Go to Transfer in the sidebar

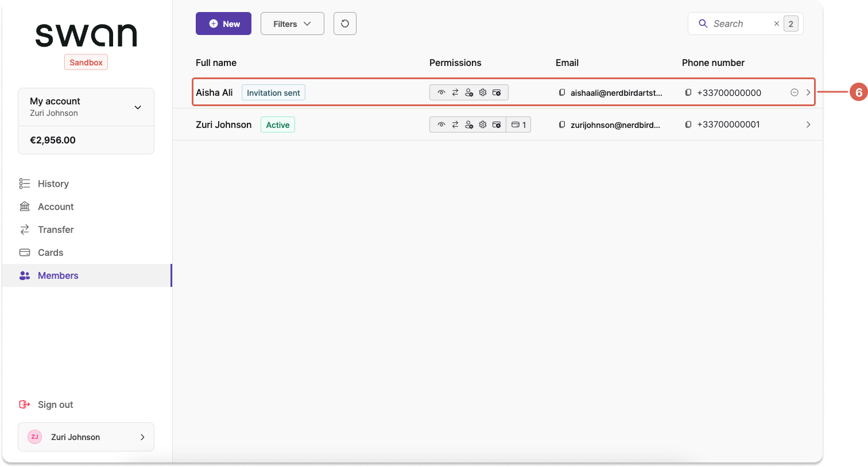pyautogui.click(x=86, y=229)
